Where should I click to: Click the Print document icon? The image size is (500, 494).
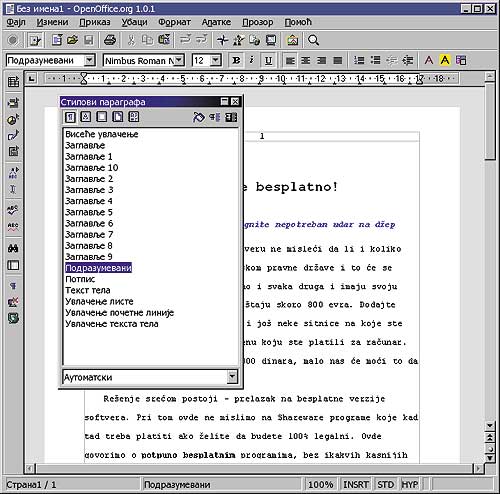tap(110, 40)
